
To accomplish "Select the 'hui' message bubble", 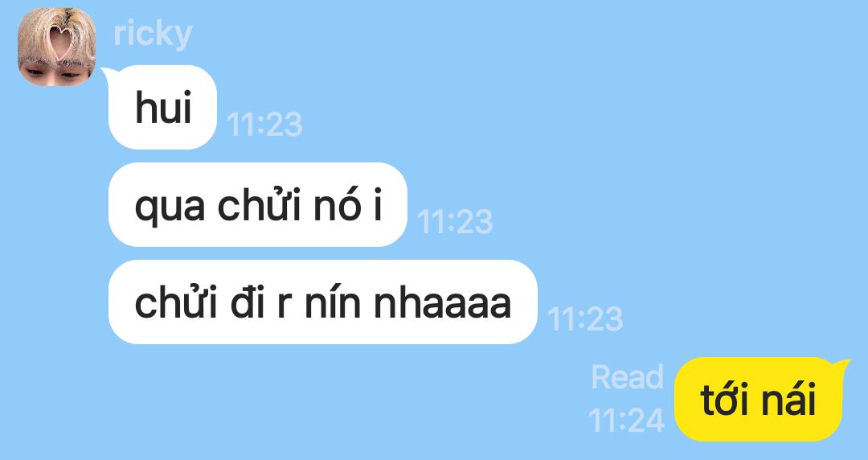I will coord(162,107).
